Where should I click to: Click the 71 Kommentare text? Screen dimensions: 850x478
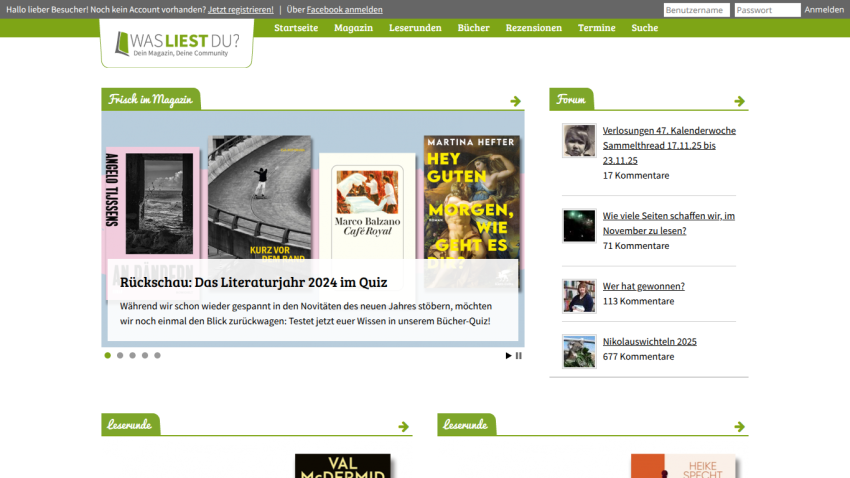(636, 246)
